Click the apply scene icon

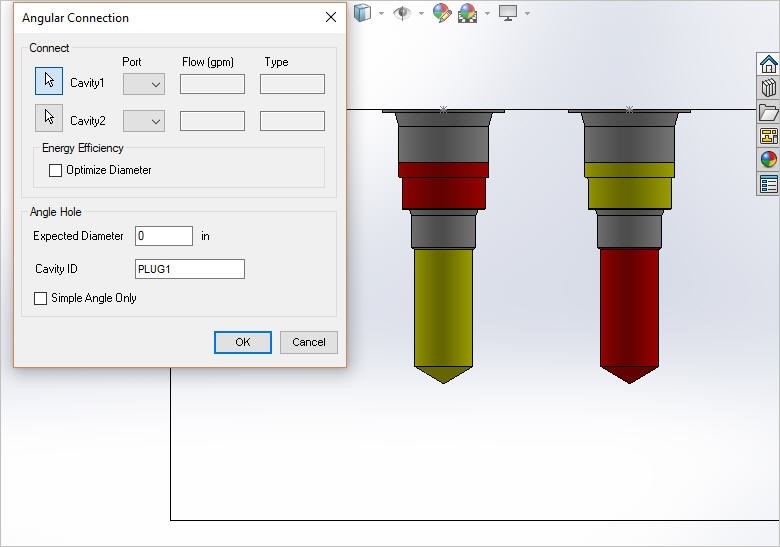point(468,13)
